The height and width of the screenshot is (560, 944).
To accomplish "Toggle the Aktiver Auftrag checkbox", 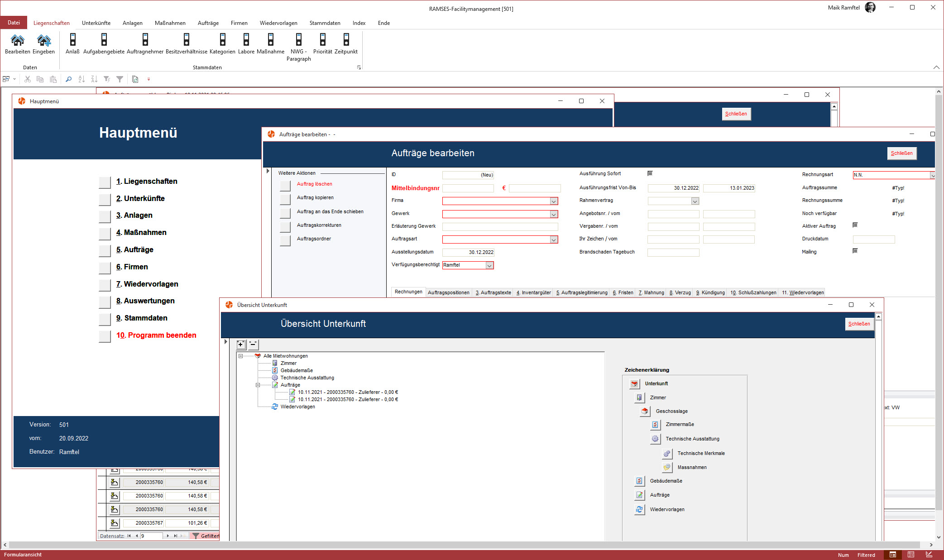I will (x=855, y=225).
